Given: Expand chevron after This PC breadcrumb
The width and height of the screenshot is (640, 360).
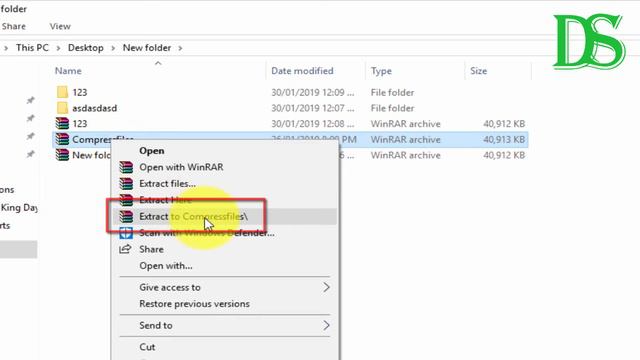Looking at the screenshot, I should [x=58, y=48].
